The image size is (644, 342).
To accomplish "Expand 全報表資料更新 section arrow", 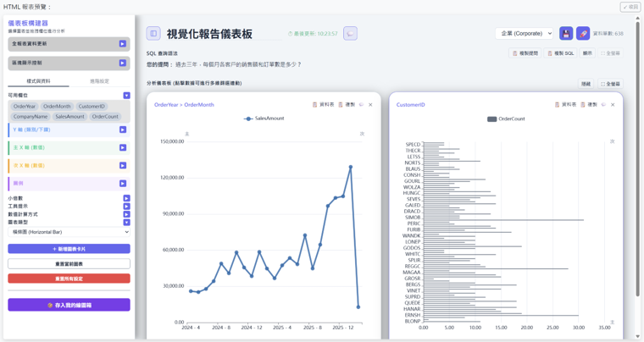I will click(x=122, y=43).
